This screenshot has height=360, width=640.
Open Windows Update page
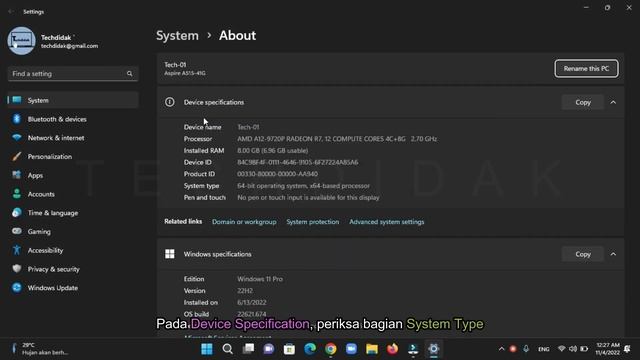[73, 288]
